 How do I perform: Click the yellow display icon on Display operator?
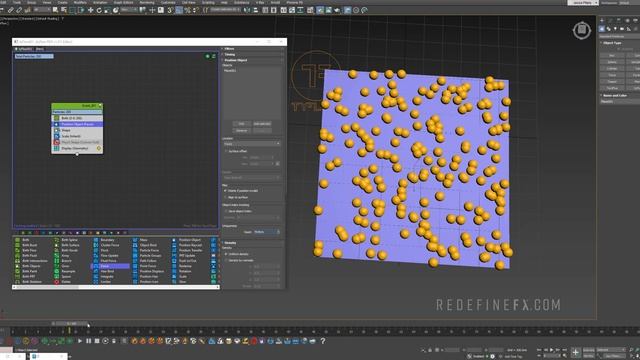pyautogui.click(x=99, y=149)
